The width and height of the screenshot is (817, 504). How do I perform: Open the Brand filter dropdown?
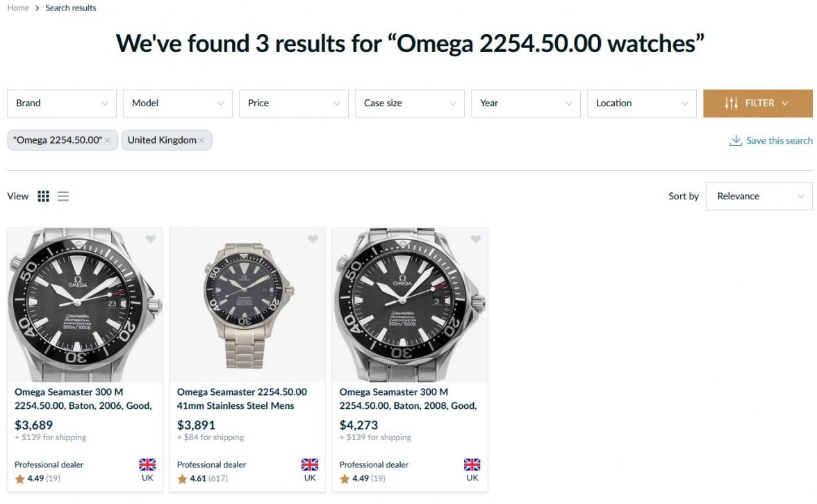(62, 103)
